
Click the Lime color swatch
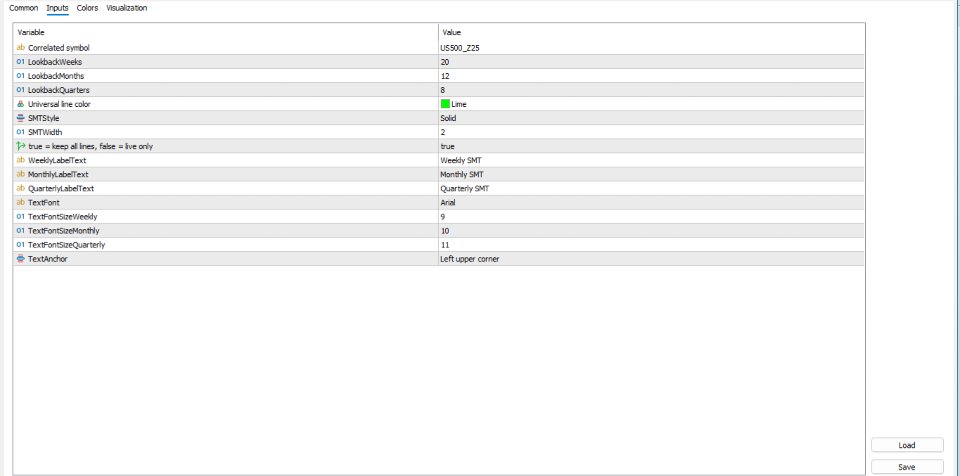point(445,104)
